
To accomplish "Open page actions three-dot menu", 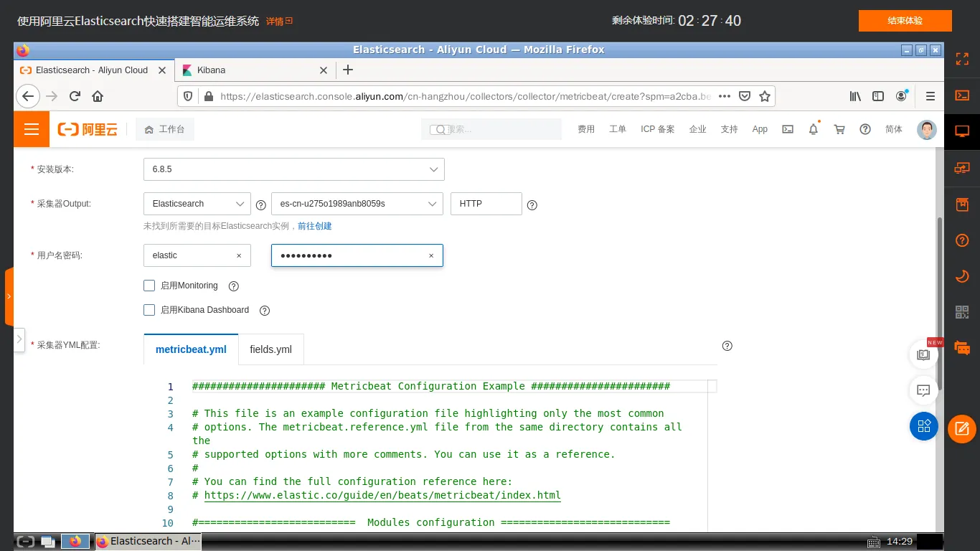I will [x=725, y=96].
